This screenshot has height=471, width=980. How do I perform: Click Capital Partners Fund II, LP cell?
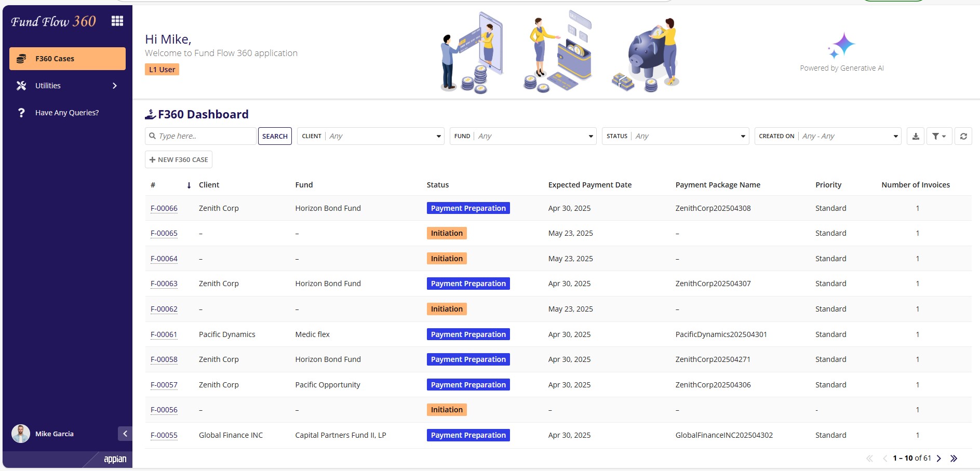click(x=341, y=435)
